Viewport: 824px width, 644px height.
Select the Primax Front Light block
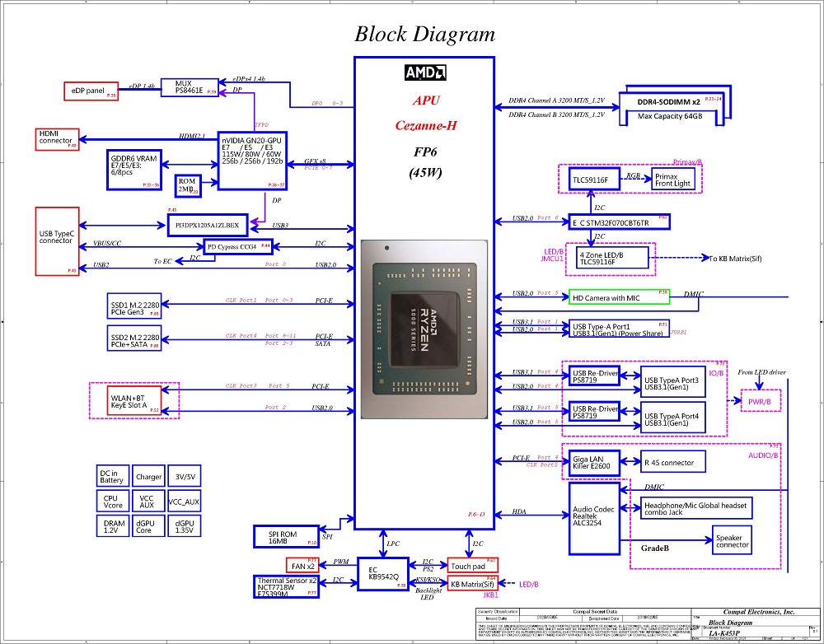pos(673,180)
